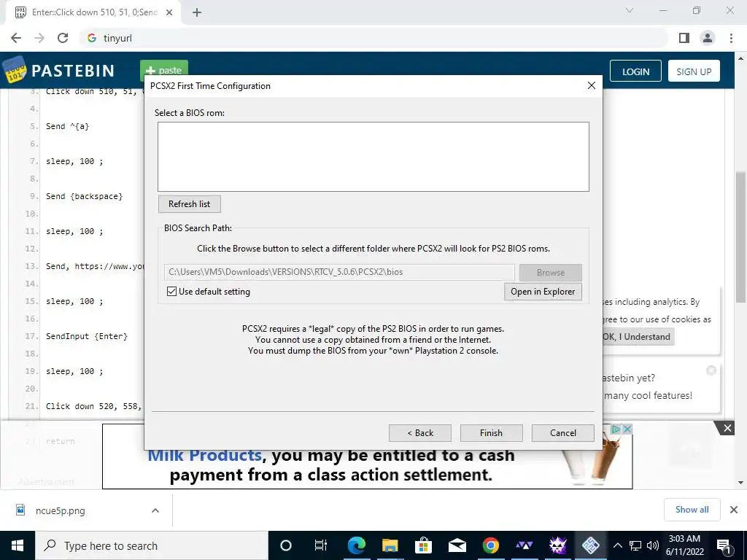Open the purple triangles taskbar app
This screenshot has height=560, width=747.
(524, 545)
